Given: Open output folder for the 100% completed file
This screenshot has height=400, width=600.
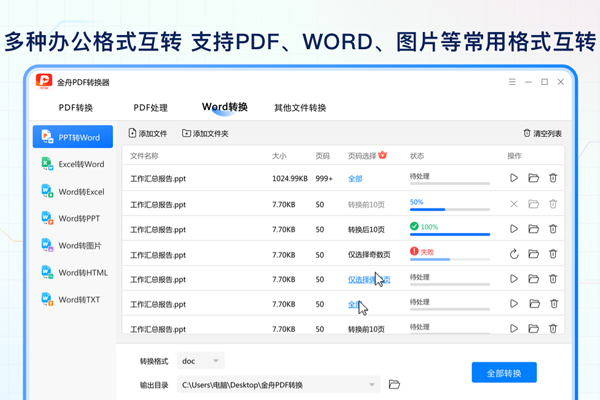Looking at the screenshot, I should coord(533,229).
